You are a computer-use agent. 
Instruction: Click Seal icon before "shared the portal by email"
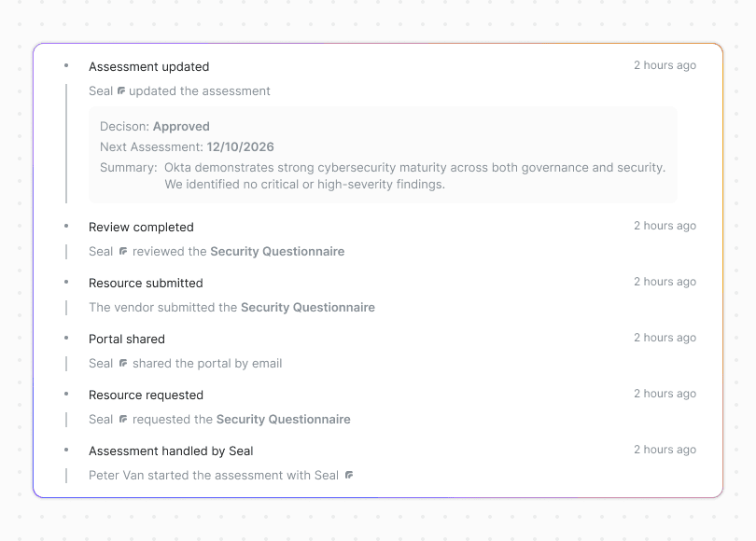[122, 364]
